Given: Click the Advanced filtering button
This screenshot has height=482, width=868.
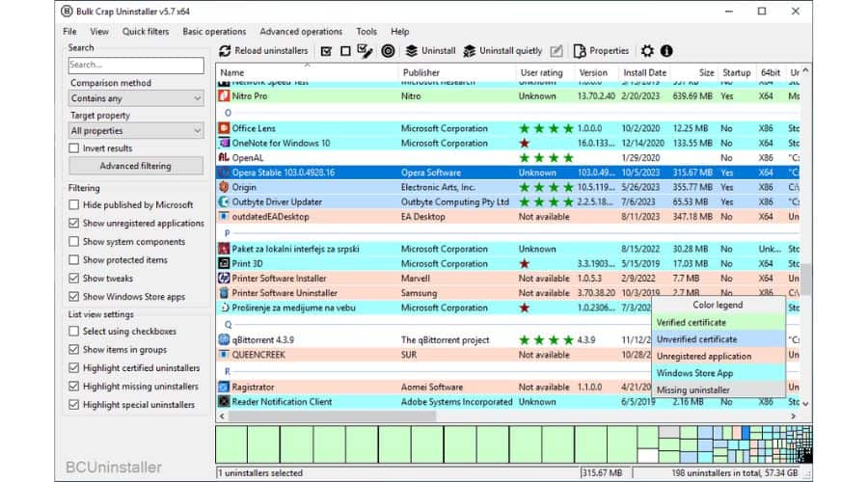Looking at the screenshot, I should [136, 166].
